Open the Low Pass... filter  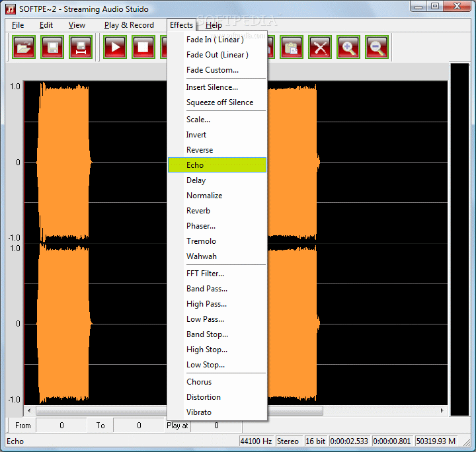(x=217, y=319)
